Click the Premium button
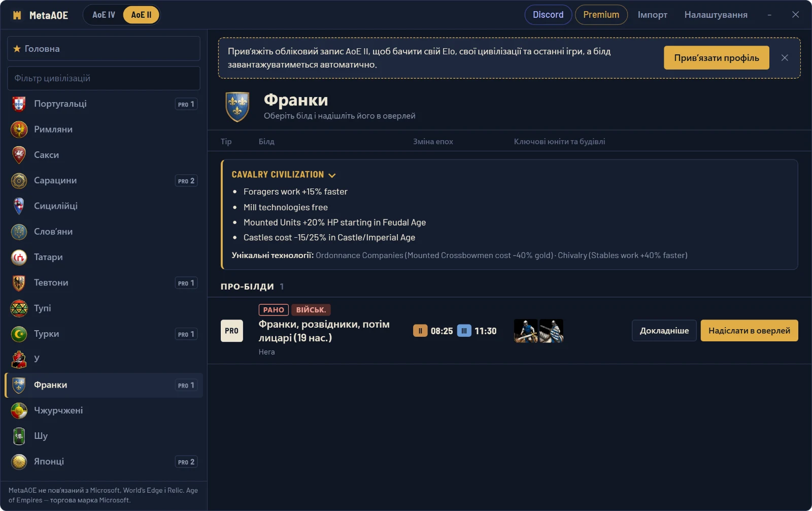 pos(601,15)
